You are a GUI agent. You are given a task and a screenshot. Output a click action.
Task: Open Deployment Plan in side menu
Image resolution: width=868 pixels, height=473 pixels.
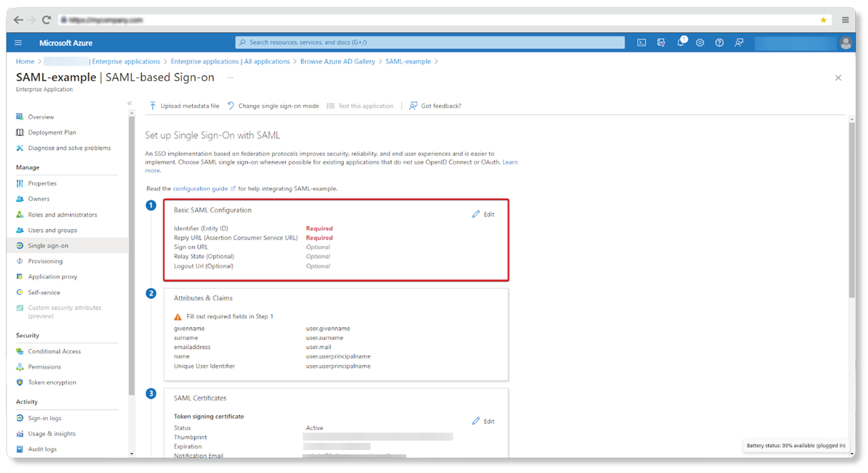pyautogui.click(x=52, y=132)
